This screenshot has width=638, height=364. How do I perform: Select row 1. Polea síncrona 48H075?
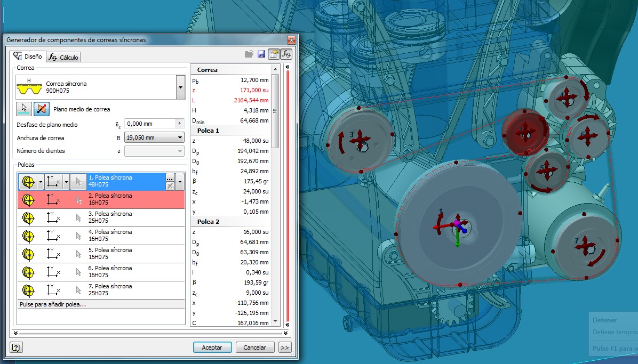[x=101, y=181]
